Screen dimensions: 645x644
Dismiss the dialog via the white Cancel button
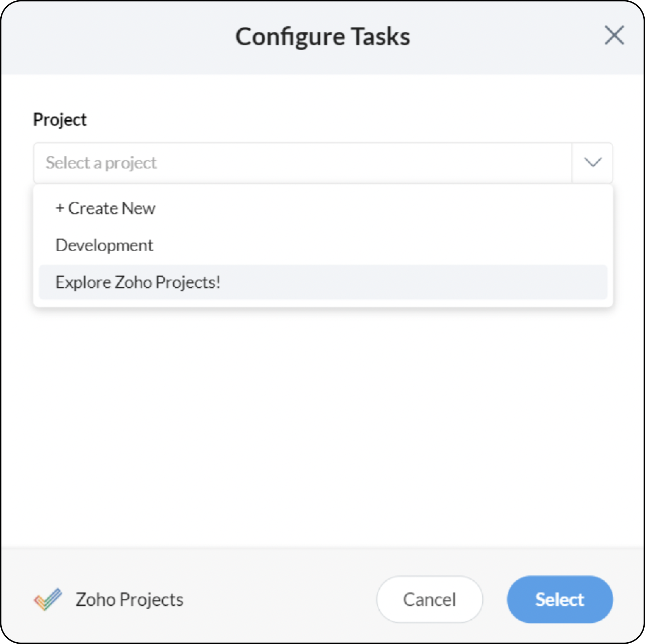pos(429,599)
